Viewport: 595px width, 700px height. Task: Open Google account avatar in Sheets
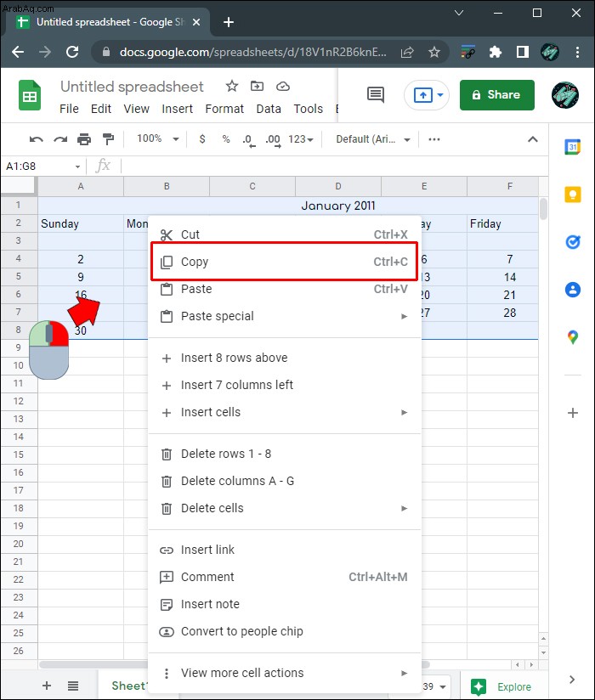pyautogui.click(x=565, y=95)
